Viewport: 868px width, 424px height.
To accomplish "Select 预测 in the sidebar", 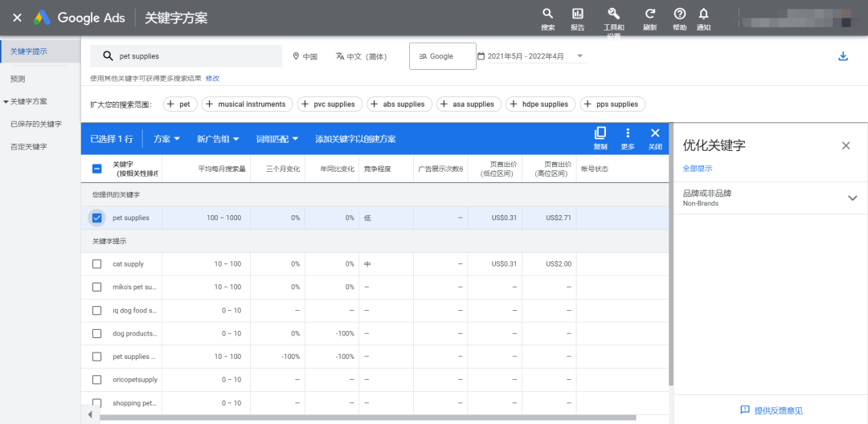I will tap(18, 79).
